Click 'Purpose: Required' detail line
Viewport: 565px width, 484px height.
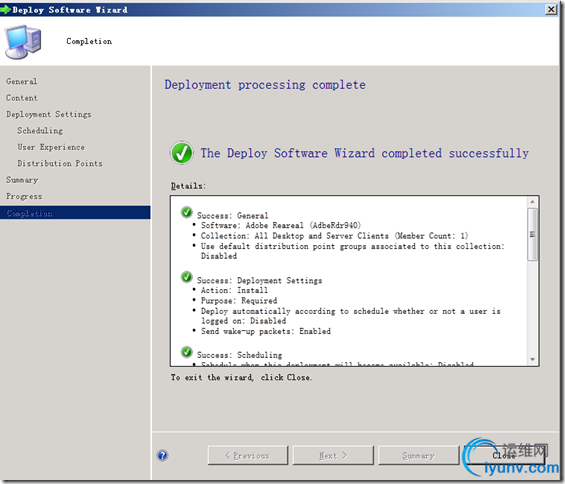tap(239, 301)
